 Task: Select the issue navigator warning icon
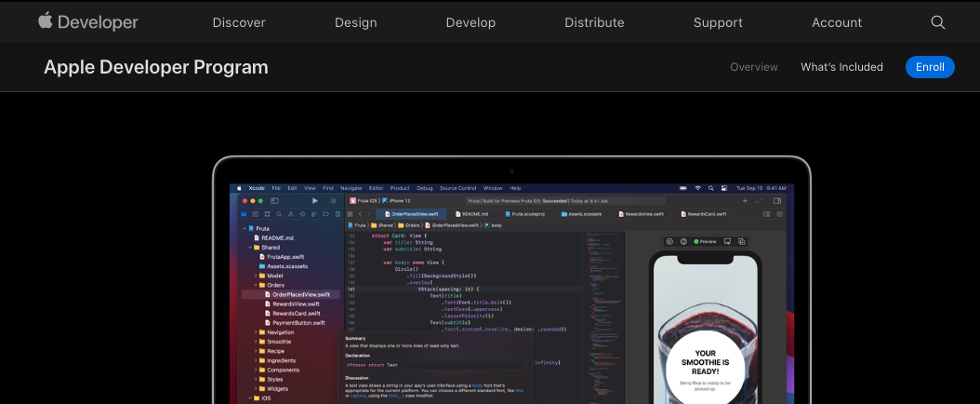[x=291, y=214]
